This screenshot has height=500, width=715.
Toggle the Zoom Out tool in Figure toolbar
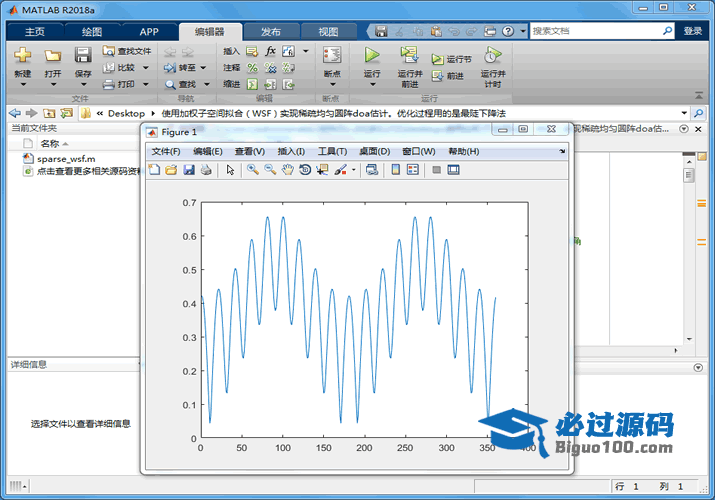270,170
